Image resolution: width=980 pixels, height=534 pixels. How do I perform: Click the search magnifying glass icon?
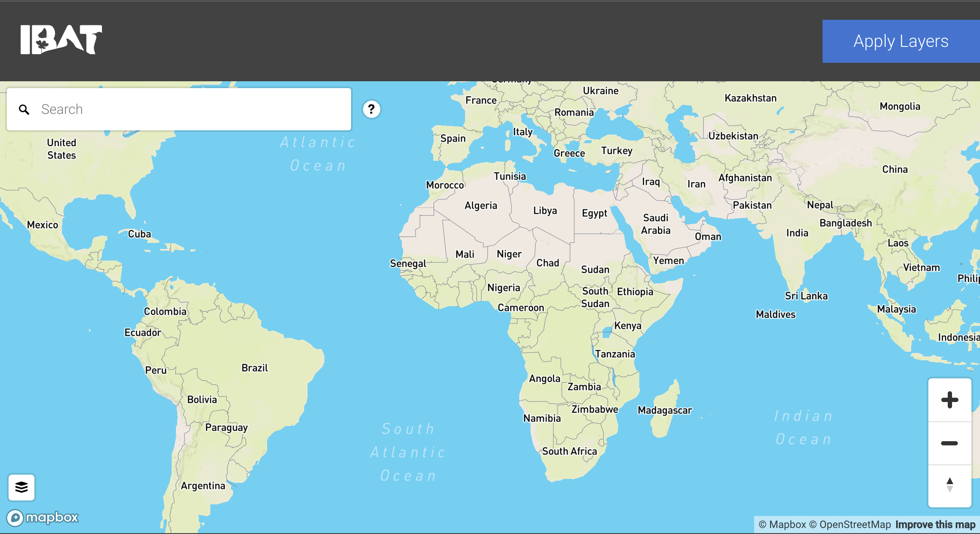point(25,109)
